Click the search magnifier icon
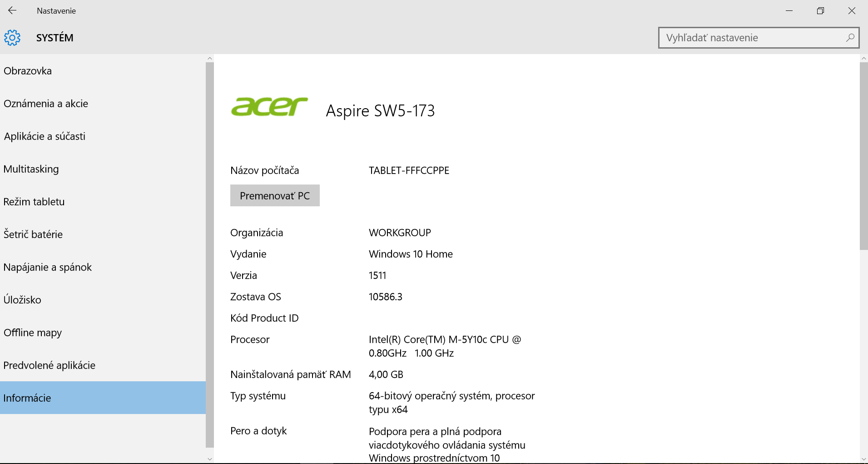Image resolution: width=868 pixels, height=464 pixels. pos(850,38)
